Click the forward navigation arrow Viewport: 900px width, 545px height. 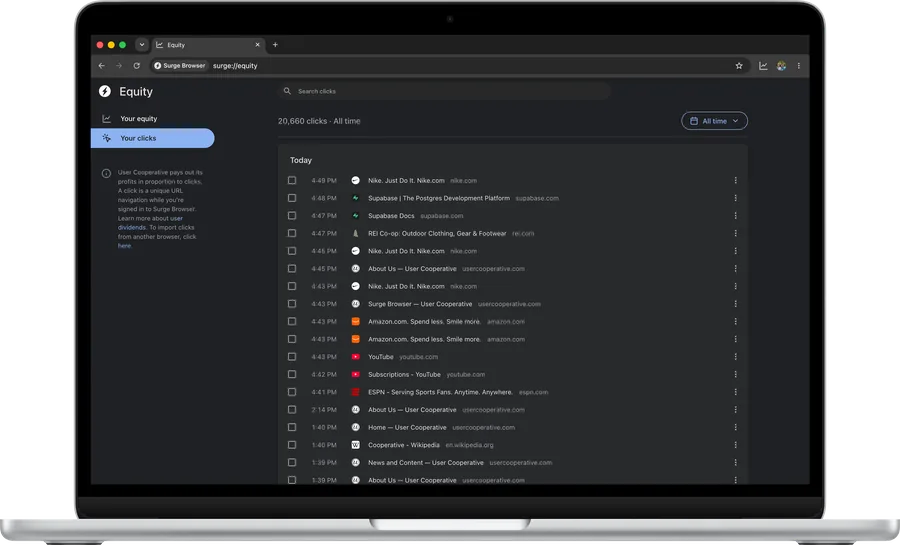[x=119, y=66]
